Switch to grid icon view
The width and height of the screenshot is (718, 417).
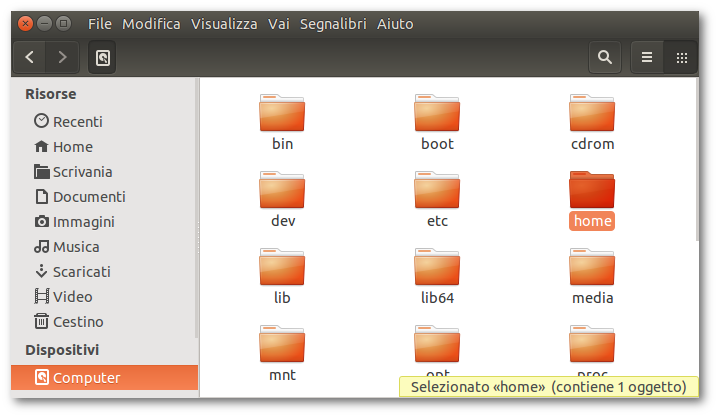tap(681, 58)
